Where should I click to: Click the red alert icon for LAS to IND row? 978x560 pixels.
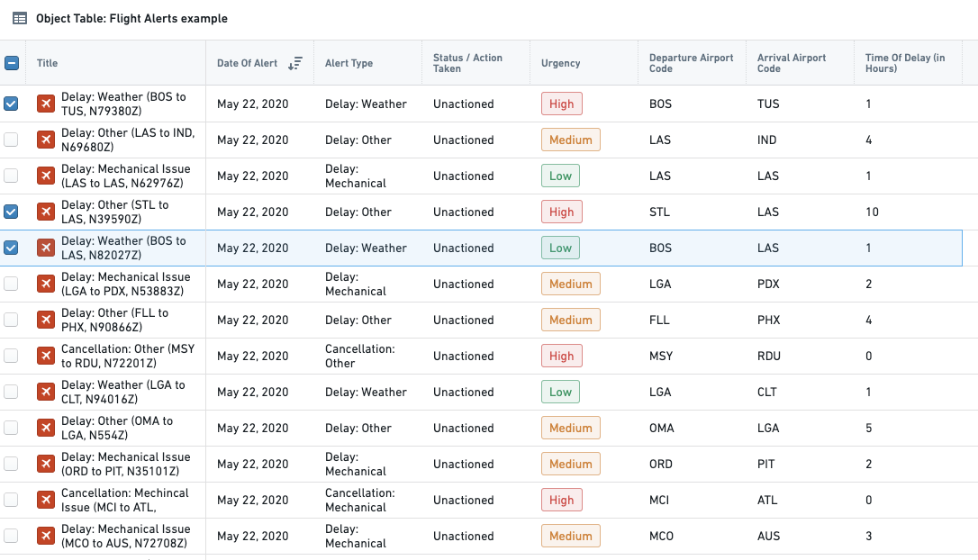(46, 140)
